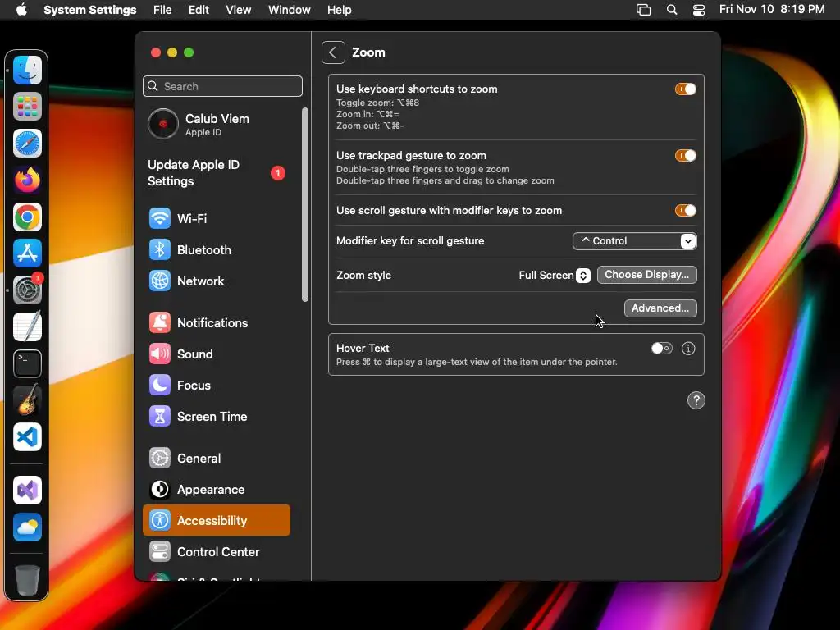
Task: Click the Advanced button
Action: coord(660,308)
